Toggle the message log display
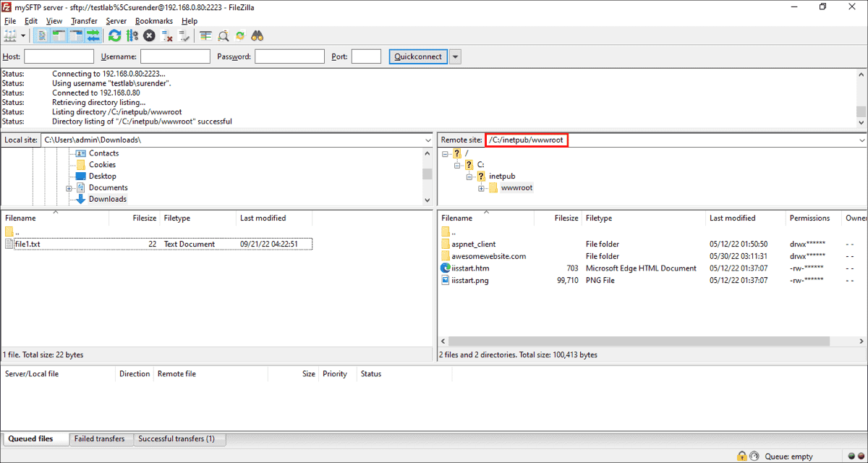The image size is (868, 463). tap(41, 35)
